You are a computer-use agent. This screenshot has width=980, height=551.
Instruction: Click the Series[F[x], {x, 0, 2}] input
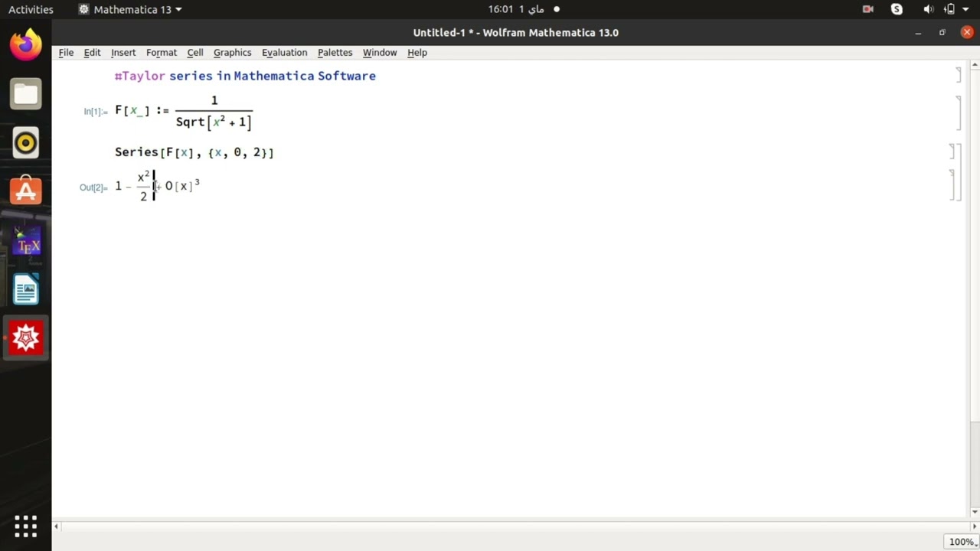[194, 152]
